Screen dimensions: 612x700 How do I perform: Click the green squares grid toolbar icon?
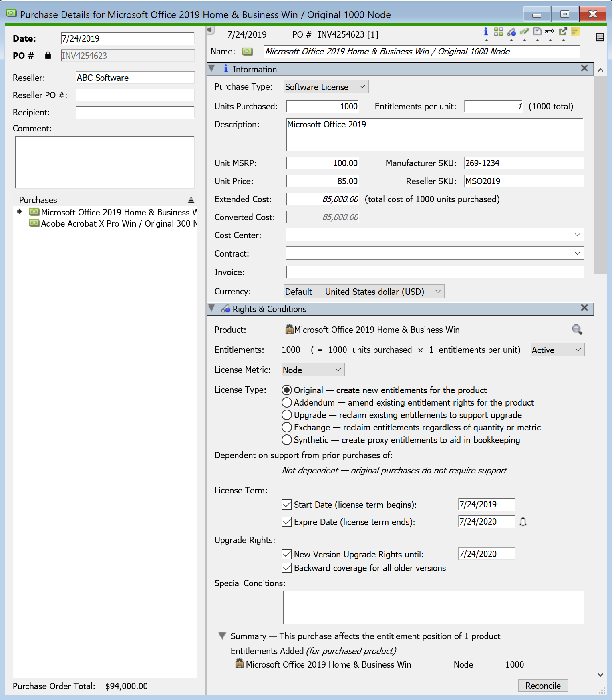coord(499,32)
